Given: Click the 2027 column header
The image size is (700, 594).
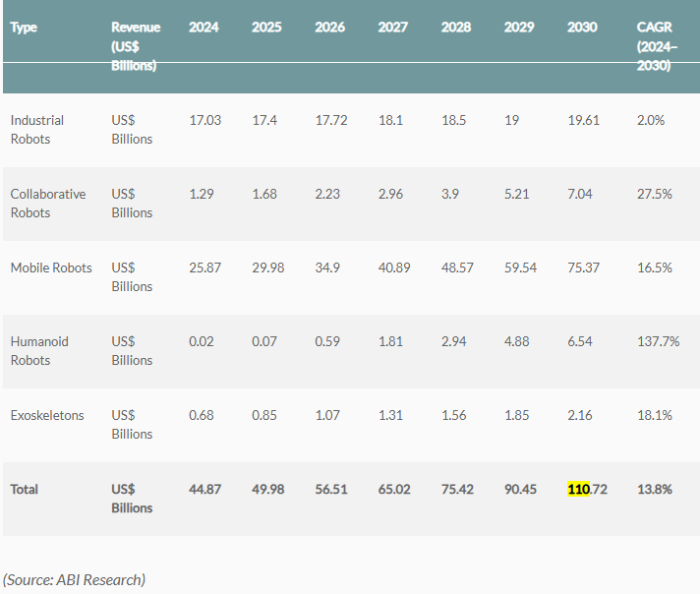Looking at the screenshot, I should point(393,27).
